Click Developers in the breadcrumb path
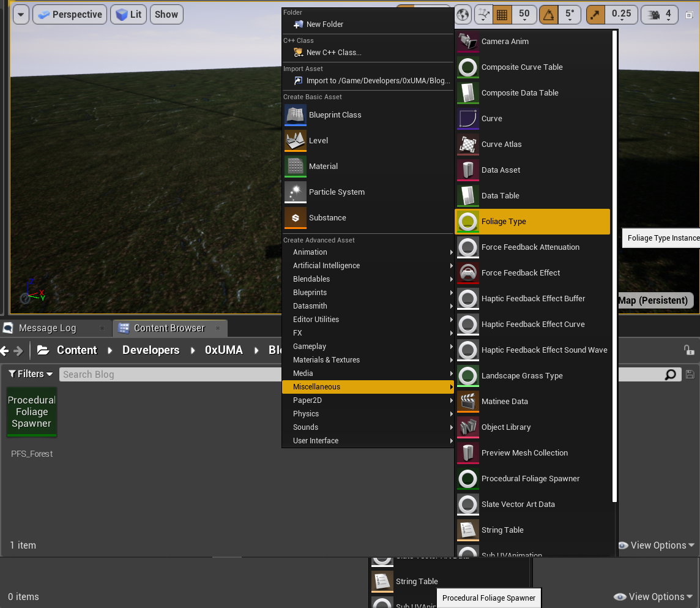 151,350
